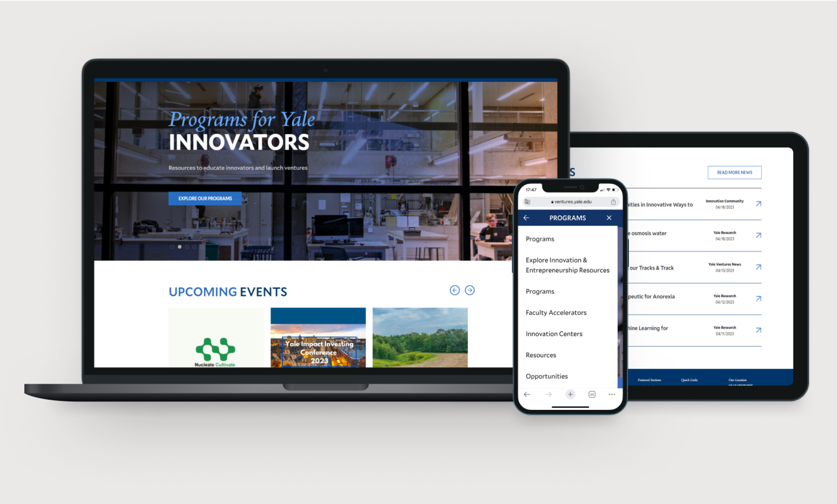Close the Programs mobile menu
Viewport: 837px width, 504px height.
[x=609, y=218]
